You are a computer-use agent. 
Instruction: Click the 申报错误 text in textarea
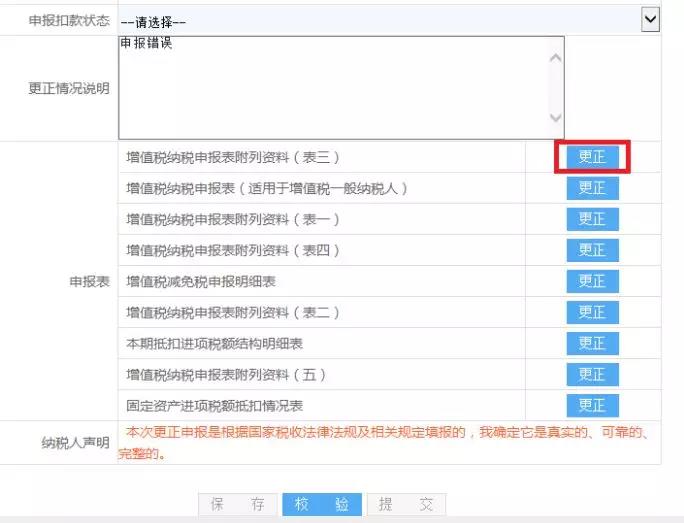pos(146,43)
